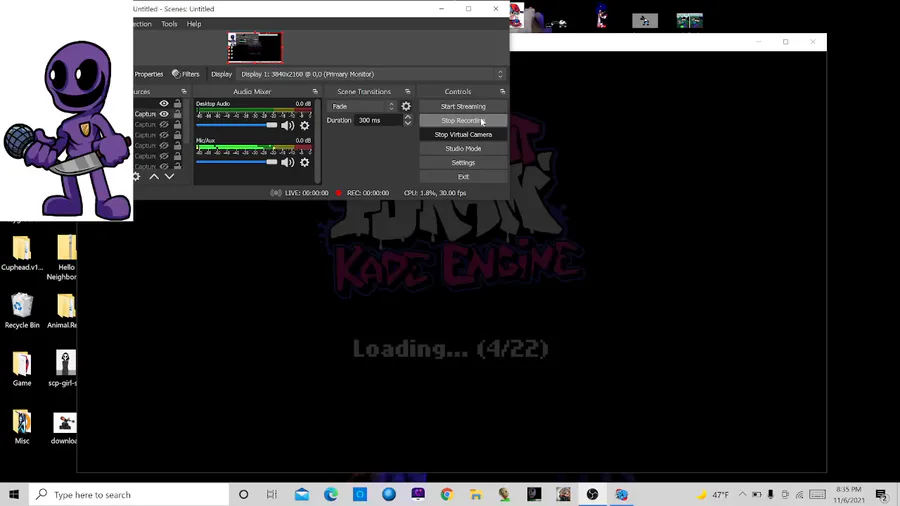Open the Tools menu
Image resolution: width=900 pixels, height=506 pixels.
[x=169, y=24]
